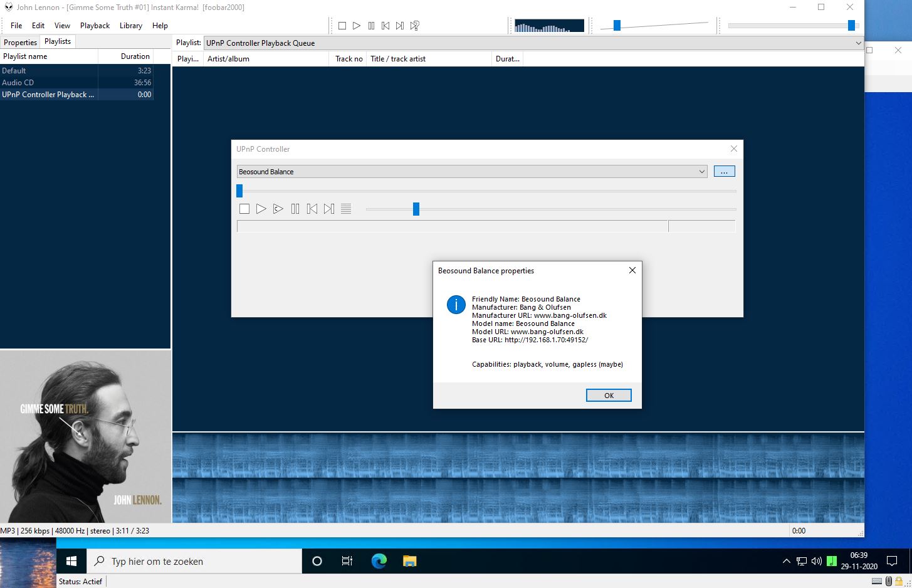
Task: Expand the Playlist selector dropdown
Action: (x=858, y=43)
